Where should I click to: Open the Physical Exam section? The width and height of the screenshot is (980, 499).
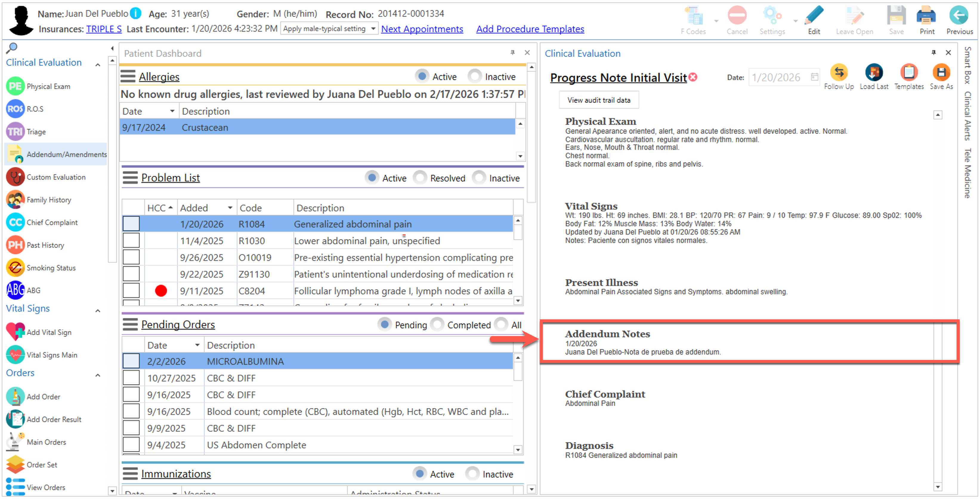(x=48, y=87)
